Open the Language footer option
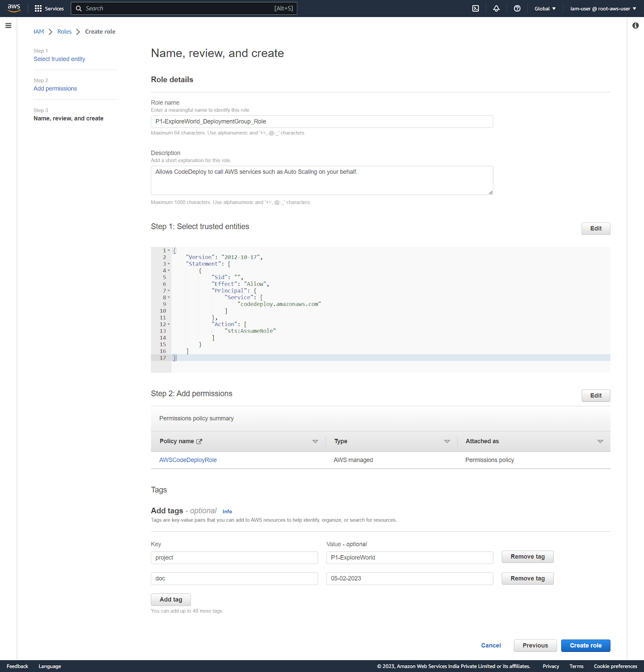The width and height of the screenshot is (644, 672). click(x=50, y=667)
